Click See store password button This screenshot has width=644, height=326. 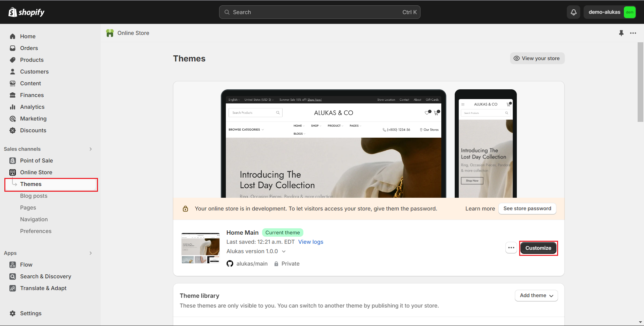[x=527, y=208]
